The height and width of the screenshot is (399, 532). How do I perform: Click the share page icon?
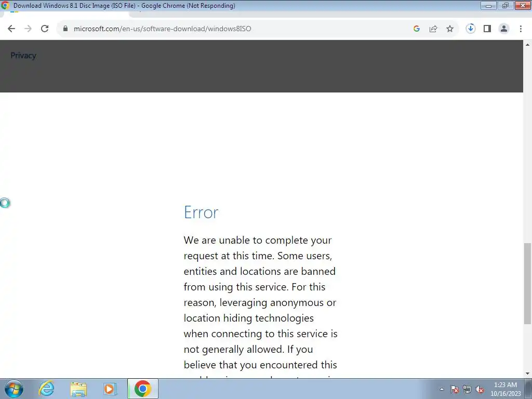tap(433, 29)
